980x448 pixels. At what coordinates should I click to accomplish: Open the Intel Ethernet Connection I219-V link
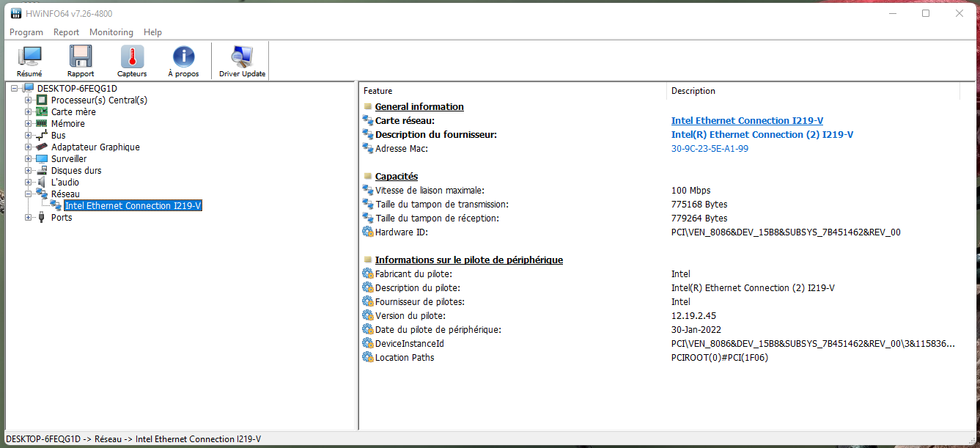pyautogui.click(x=747, y=120)
